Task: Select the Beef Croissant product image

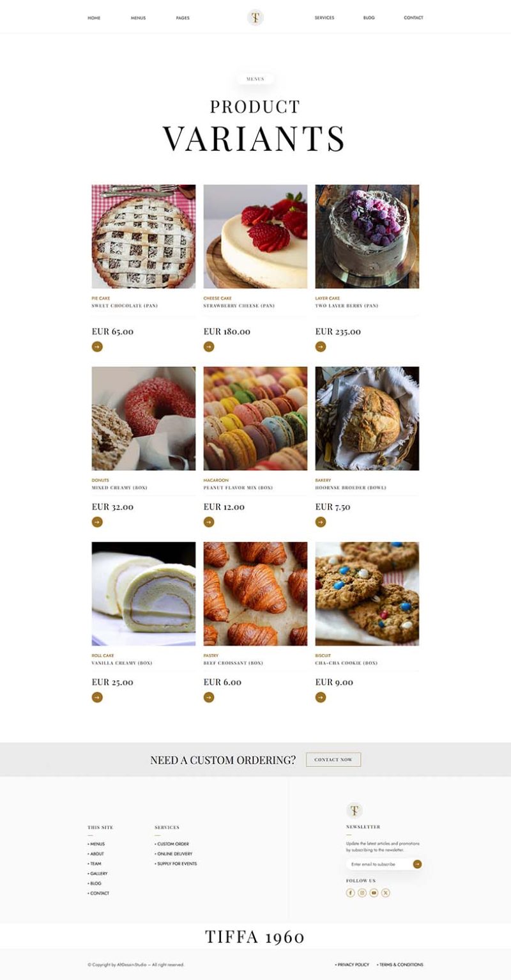Action: tap(256, 594)
